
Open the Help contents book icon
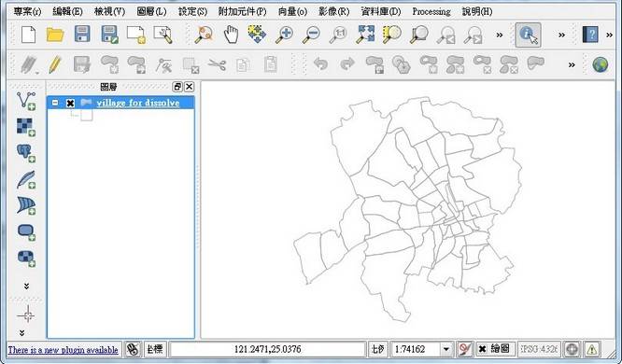[590, 35]
